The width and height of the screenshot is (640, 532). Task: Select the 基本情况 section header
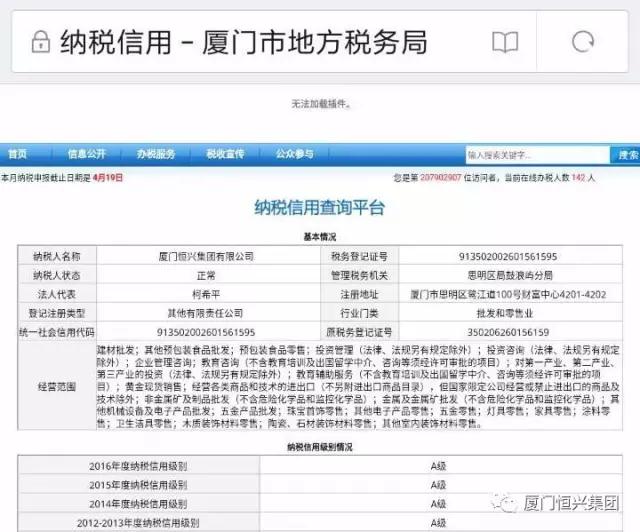pyautogui.click(x=319, y=238)
